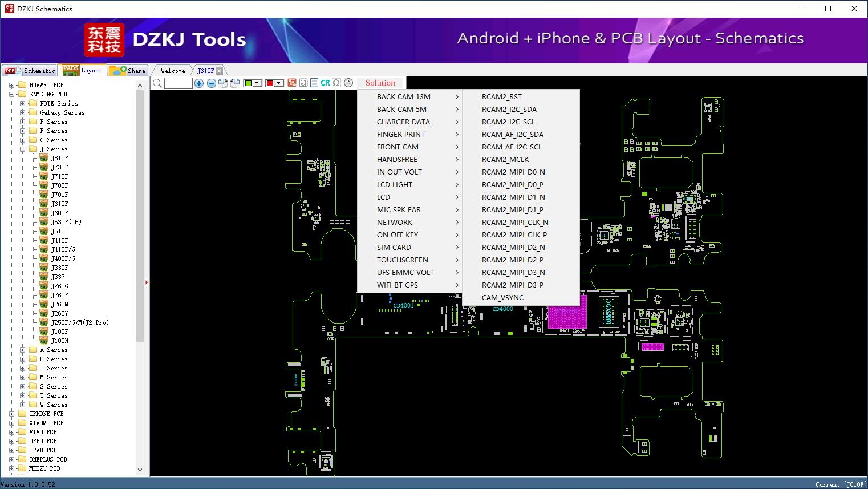Click the rotate-left board icon
868x489 pixels.
point(234,83)
